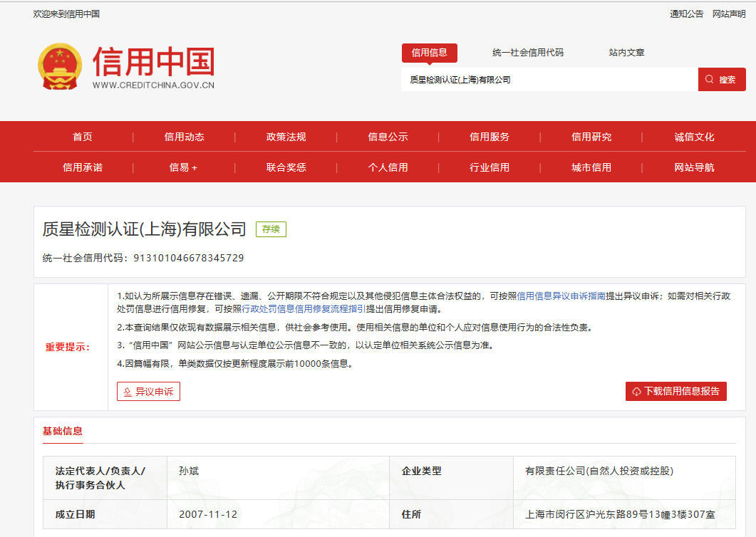Click the red 搜索 button
Screen dimensions: 756x537
722,79
